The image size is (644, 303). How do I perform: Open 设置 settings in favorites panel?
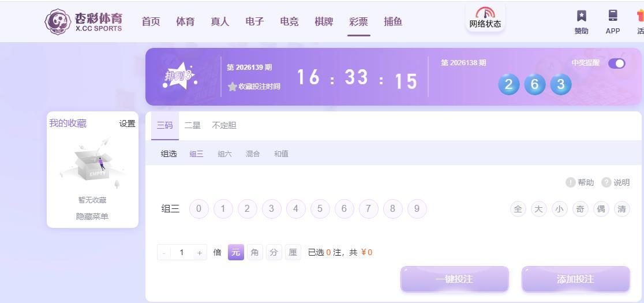tap(128, 124)
